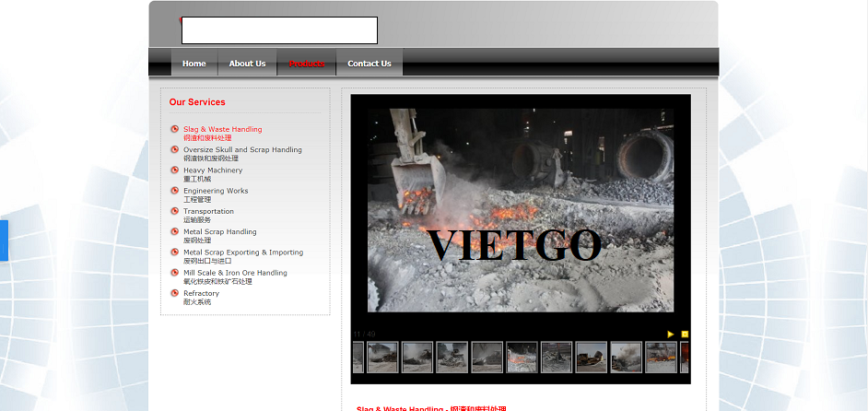Select the thumbnail showing a yellow bulldozer
Screen dimensions: 868x411
point(592,358)
